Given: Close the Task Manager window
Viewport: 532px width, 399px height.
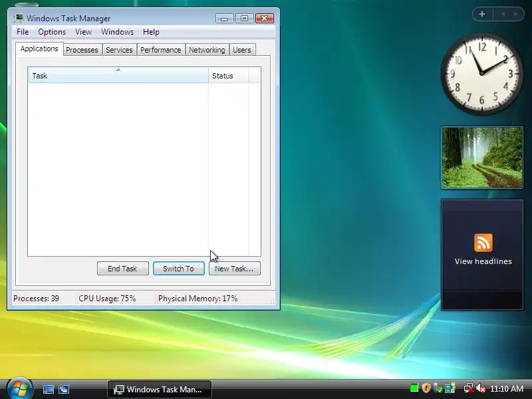Looking at the screenshot, I should (x=265, y=19).
